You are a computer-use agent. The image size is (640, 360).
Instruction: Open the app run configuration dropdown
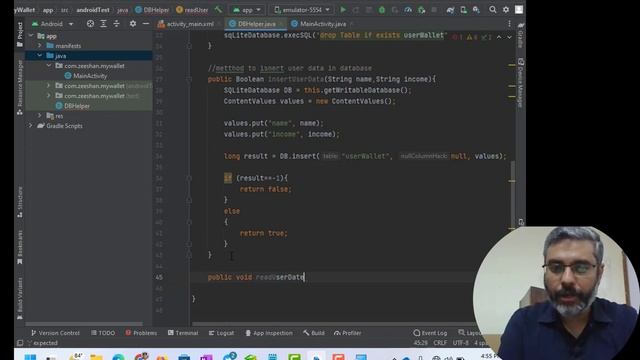tap(247, 9)
